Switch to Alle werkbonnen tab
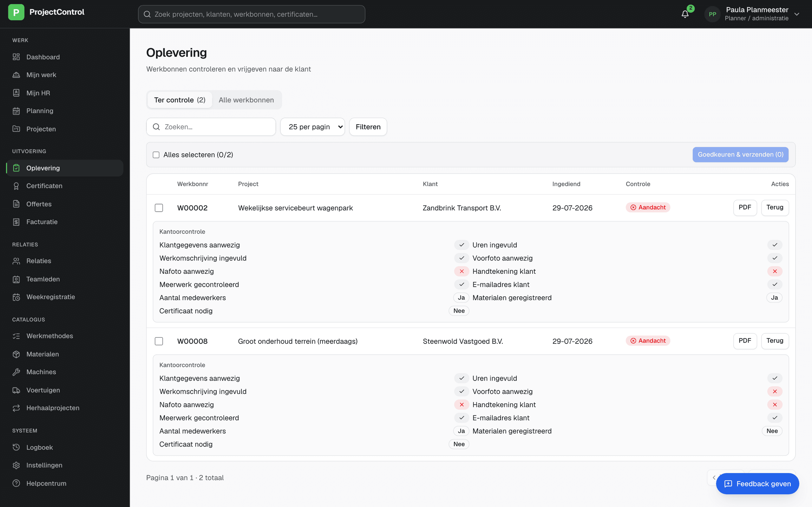Viewport: 812px width, 507px height. pyautogui.click(x=246, y=100)
